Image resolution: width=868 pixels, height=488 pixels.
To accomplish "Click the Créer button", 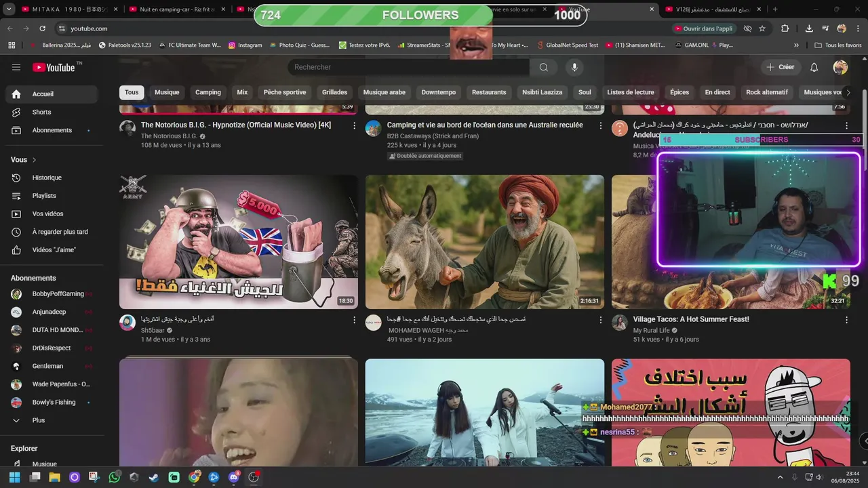I will tap(781, 67).
